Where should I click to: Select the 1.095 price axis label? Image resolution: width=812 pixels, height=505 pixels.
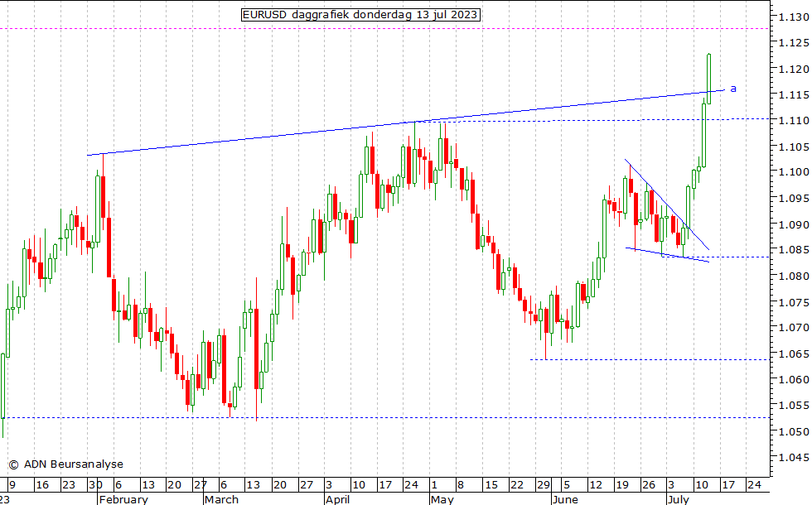coord(794,198)
